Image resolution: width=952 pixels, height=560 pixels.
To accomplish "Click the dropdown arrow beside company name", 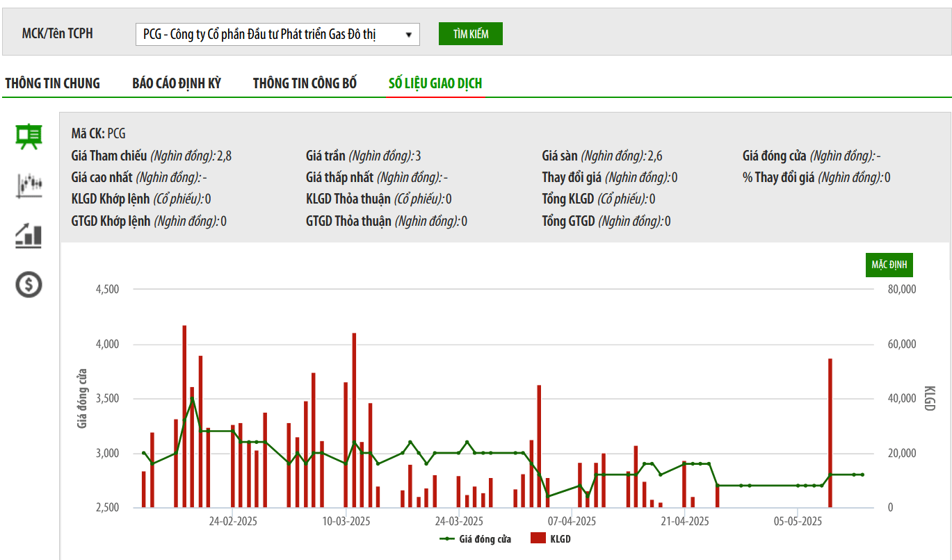I will (409, 34).
